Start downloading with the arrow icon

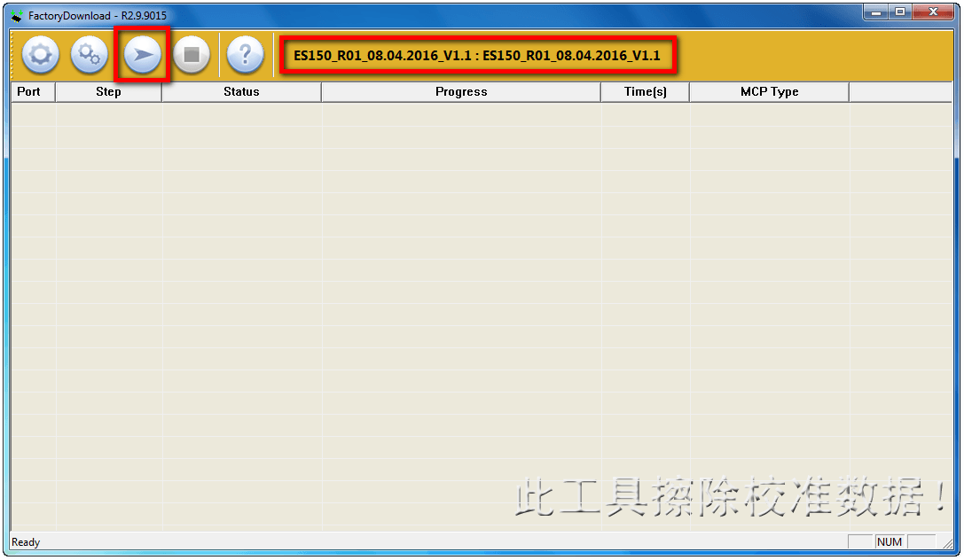pos(142,56)
